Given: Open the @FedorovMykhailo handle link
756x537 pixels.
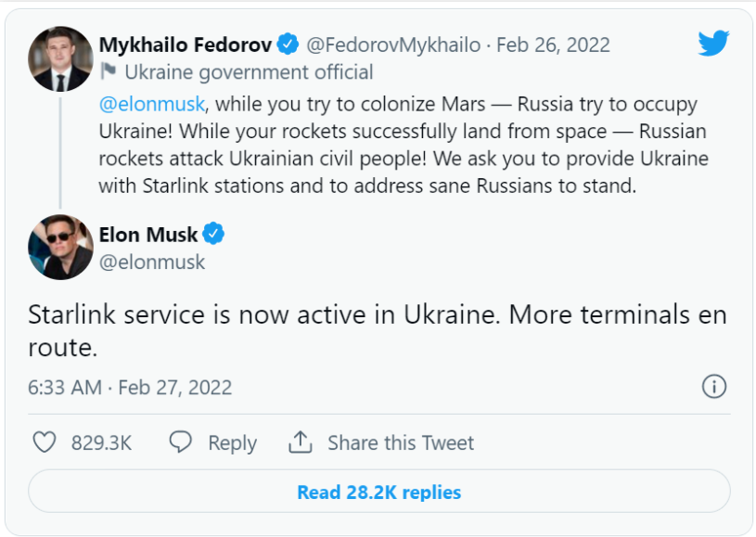Looking at the screenshot, I should (393, 45).
